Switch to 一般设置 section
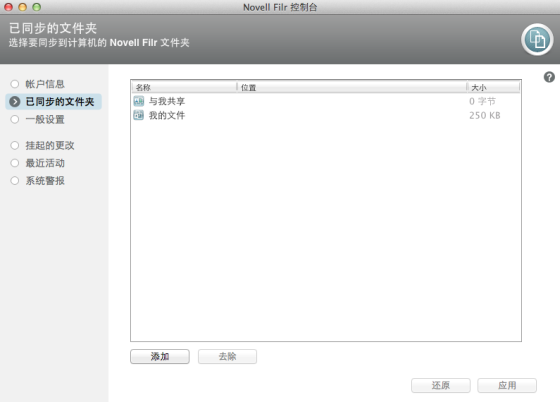The width and height of the screenshot is (560, 402). [45, 119]
